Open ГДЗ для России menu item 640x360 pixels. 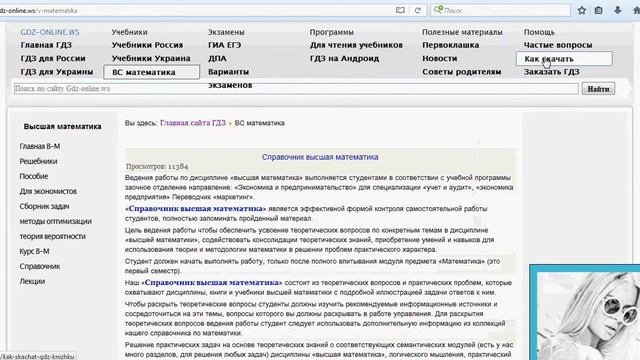click(53, 58)
